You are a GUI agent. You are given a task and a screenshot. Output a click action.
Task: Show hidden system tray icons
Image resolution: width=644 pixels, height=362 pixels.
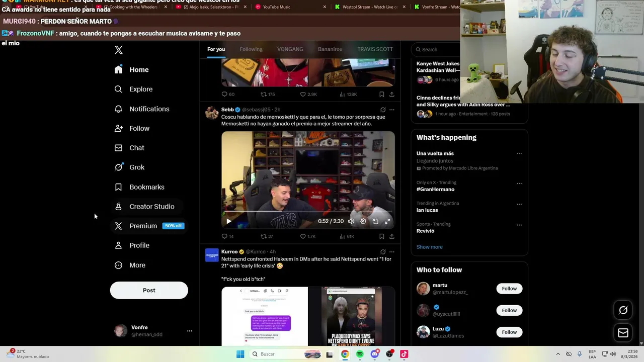pos(558,354)
